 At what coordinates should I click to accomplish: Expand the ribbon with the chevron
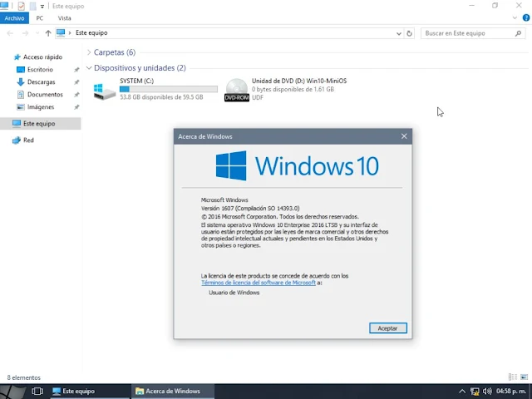[x=515, y=18]
